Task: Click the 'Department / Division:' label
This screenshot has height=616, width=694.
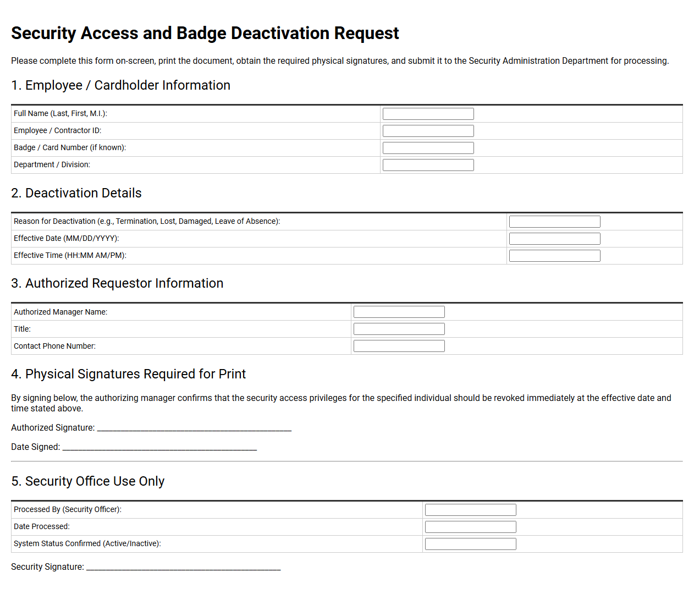Action: click(52, 164)
